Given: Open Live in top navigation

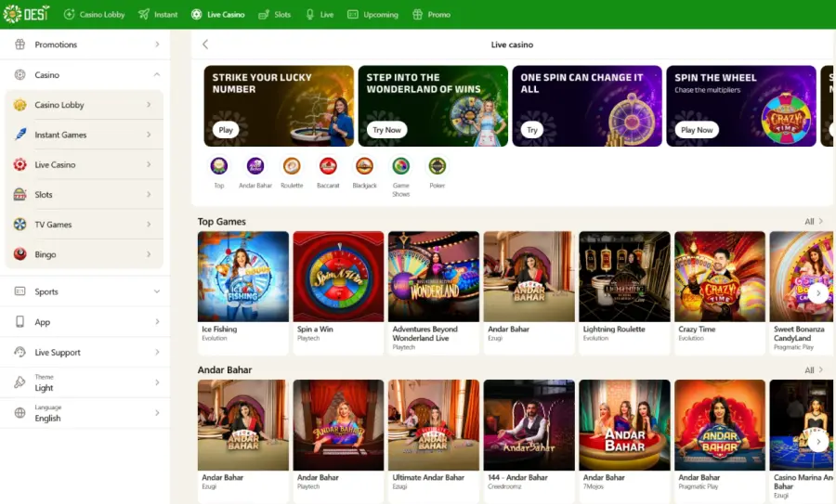Looking at the screenshot, I should click(x=320, y=14).
